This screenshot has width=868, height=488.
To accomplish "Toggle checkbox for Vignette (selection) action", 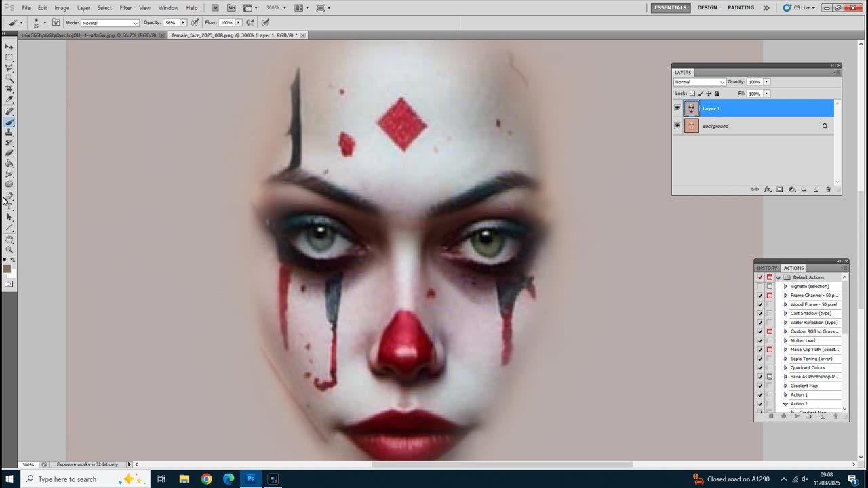I will click(x=759, y=286).
